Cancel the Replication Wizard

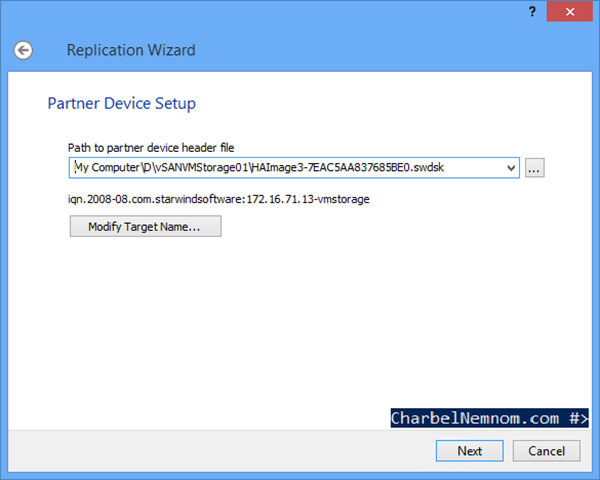pos(546,451)
